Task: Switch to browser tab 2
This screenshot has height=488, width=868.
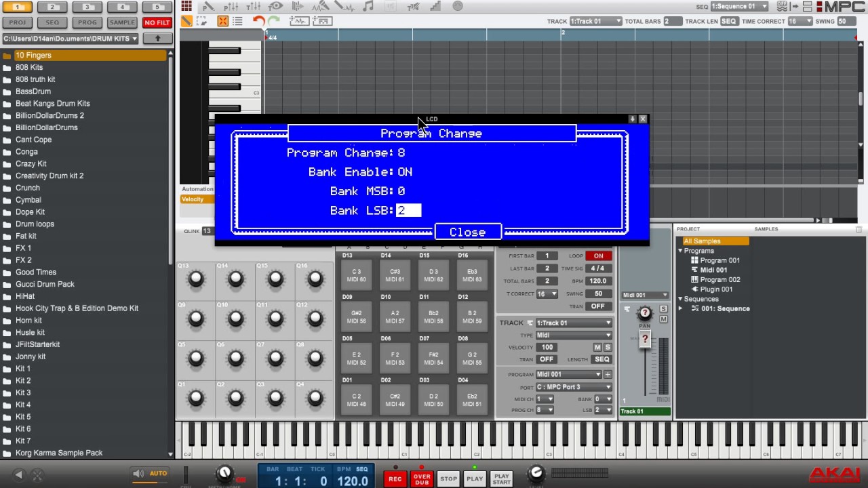Action: pos(53,7)
